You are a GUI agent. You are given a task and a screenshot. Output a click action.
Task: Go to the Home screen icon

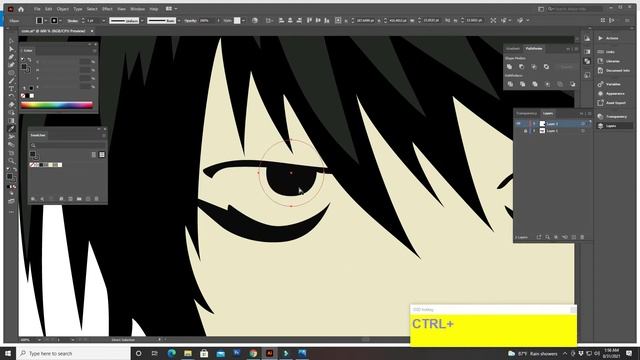[x=21, y=9]
